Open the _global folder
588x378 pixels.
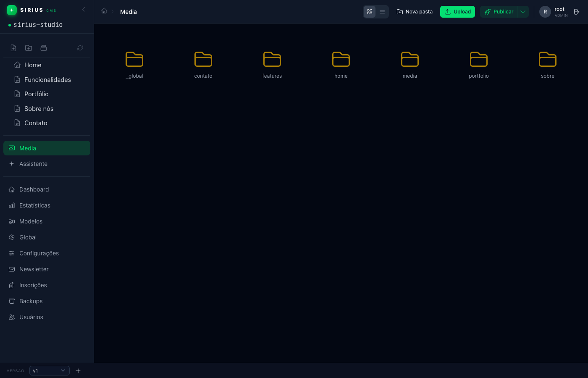click(x=134, y=65)
